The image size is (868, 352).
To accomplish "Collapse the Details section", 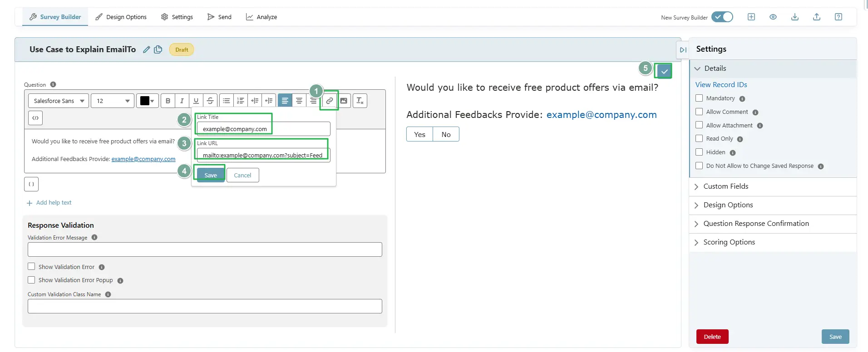I will (x=773, y=68).
